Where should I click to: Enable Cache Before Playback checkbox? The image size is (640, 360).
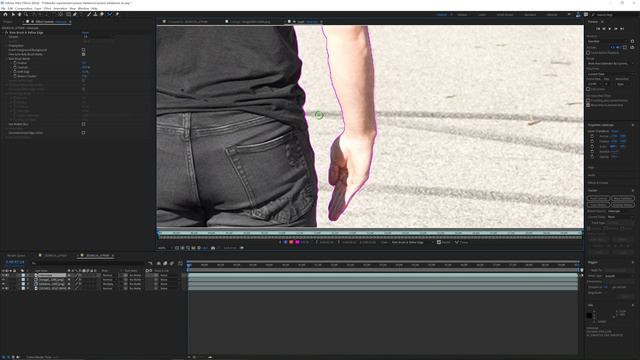(x=588, y=53)
